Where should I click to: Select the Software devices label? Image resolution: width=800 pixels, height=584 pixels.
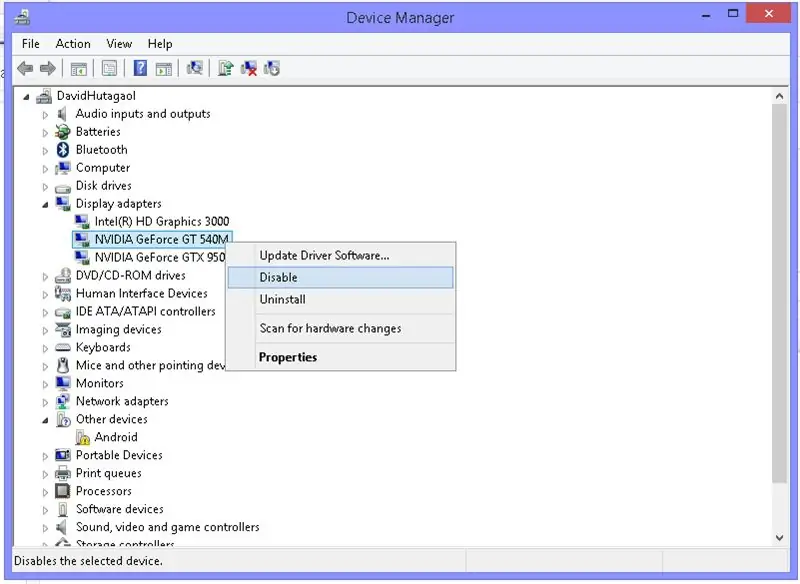pyautogui.click(x=119, y=509)
